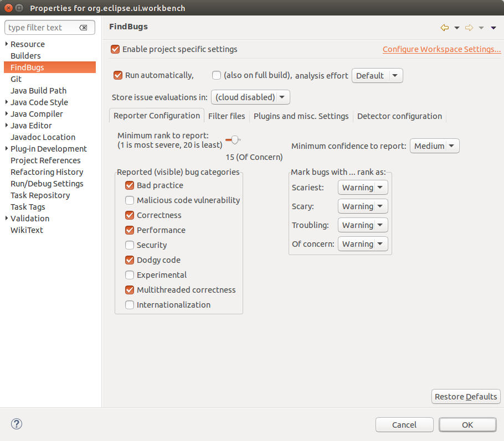
Task: Uncheck the Bad practice category
Action: tap(130, 185)
